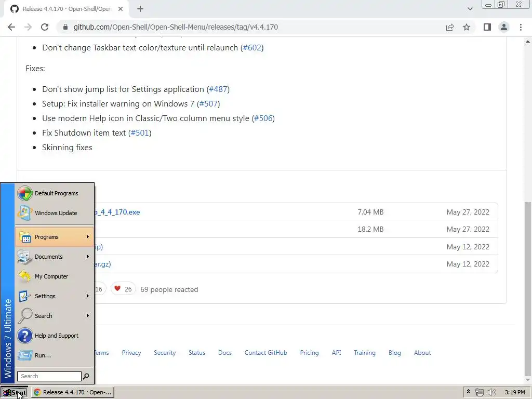This screenshot has height=399, width=532.
Task: Open the Pricing footer link
Action: (309, 353)
